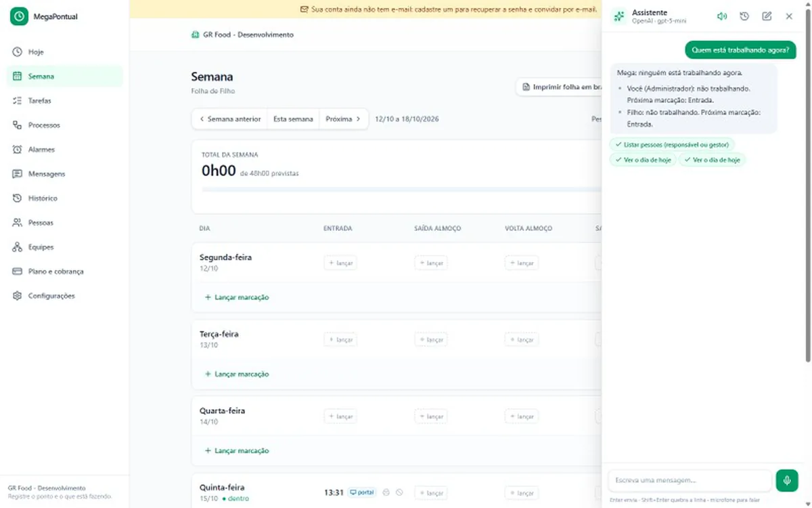Open the assistant conversation history icon
Viewport: 812px width, 508px height.
[744, 16]
